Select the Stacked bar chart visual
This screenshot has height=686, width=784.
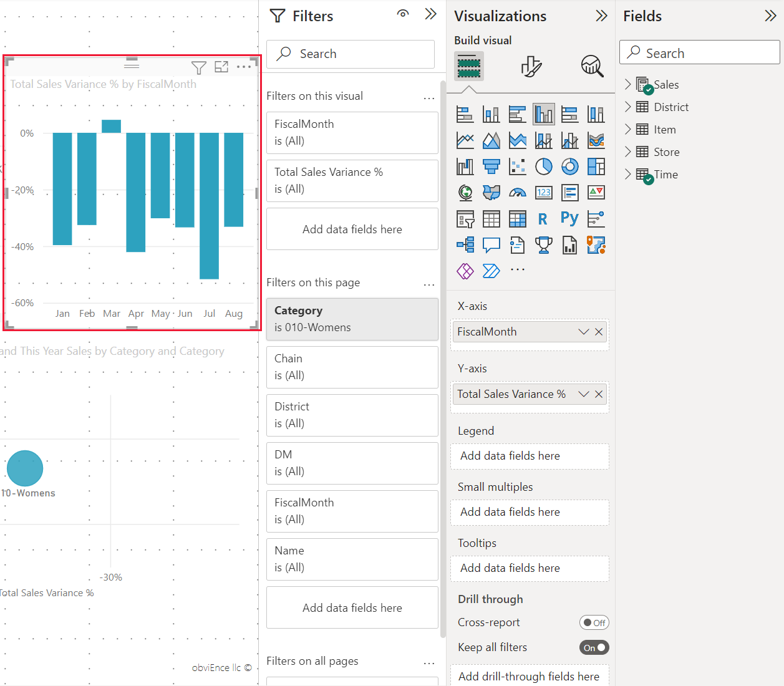(x=465, y=114)
